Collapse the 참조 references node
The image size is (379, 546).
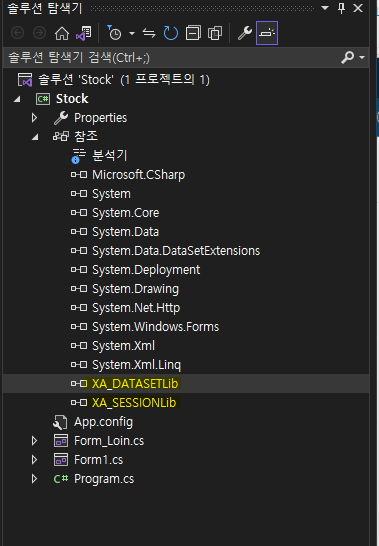coord(35,138)
